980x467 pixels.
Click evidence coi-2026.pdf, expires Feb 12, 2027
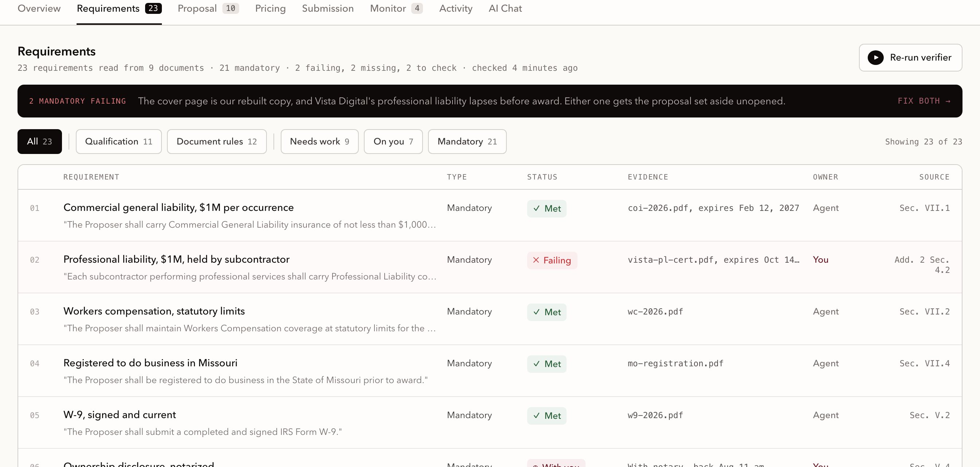(713, 208)
